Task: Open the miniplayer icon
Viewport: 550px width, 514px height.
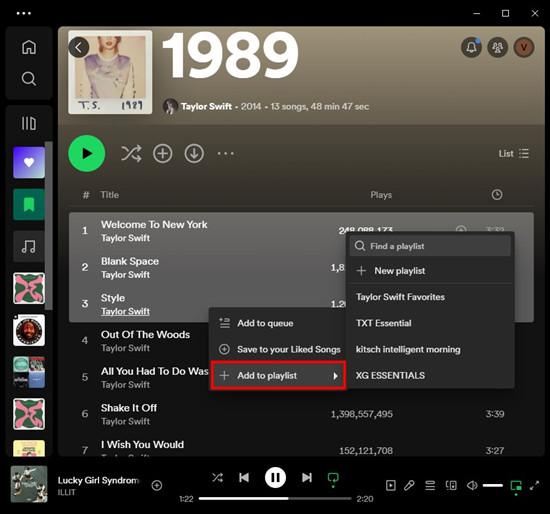Action: click(516, 486)
